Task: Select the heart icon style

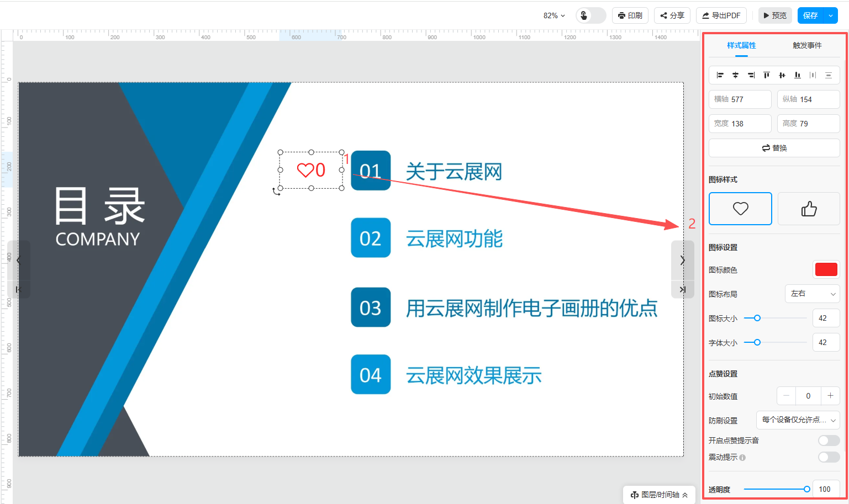Action: click(x=740, y=209)
